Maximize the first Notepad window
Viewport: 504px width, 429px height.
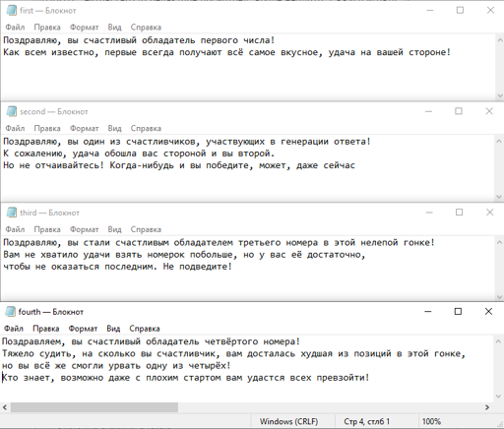coord(460,11)
